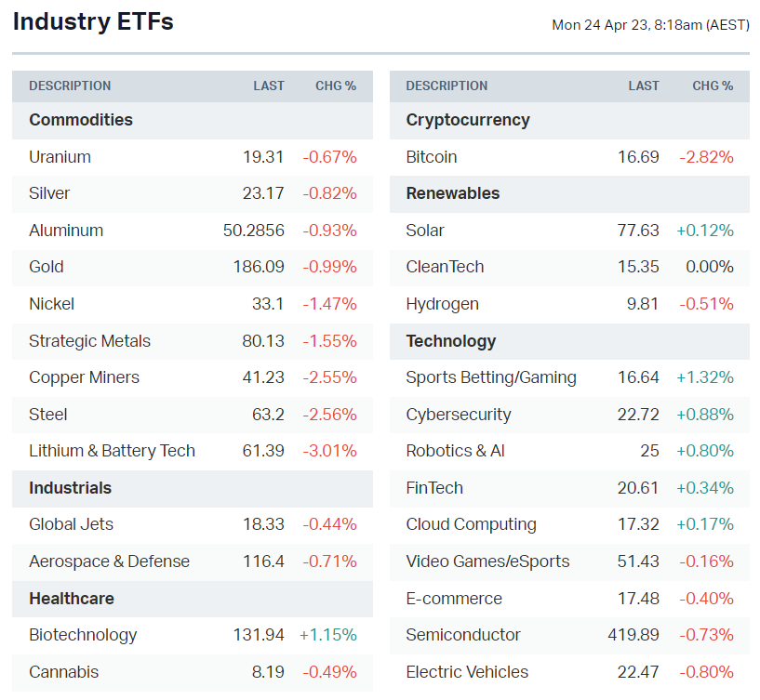Open the Bitcoin ETF entry
Image resolution: width=760 pixels, height=700 pixels.
(432, 157)
